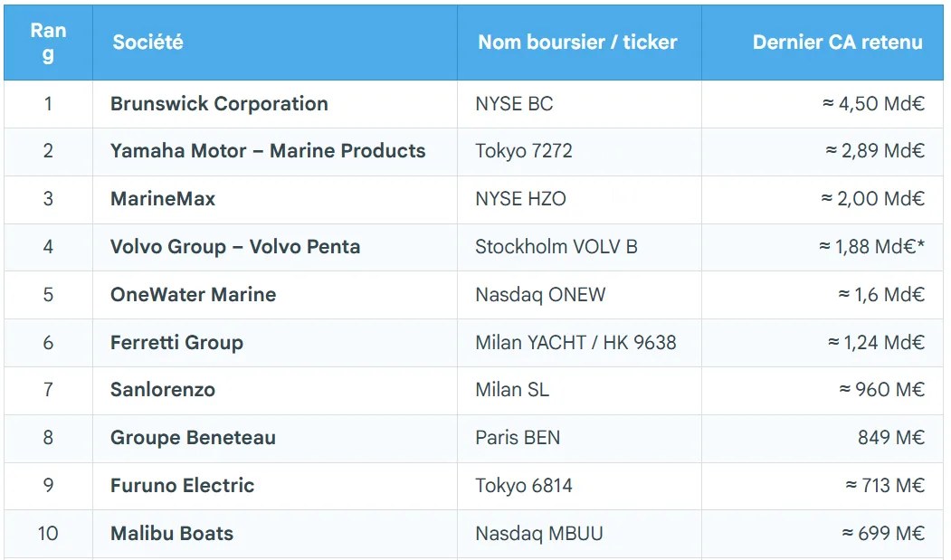Select ticker cell 'Nasdaq MBUU'

pyautogui.click(x=579, y=534)
